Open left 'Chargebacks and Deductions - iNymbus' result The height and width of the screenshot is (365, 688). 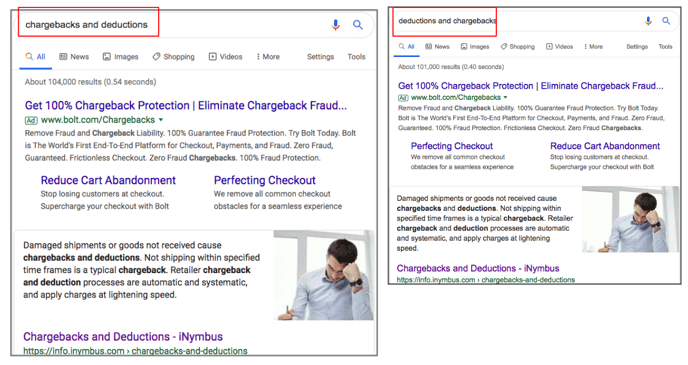coord(123,336)
